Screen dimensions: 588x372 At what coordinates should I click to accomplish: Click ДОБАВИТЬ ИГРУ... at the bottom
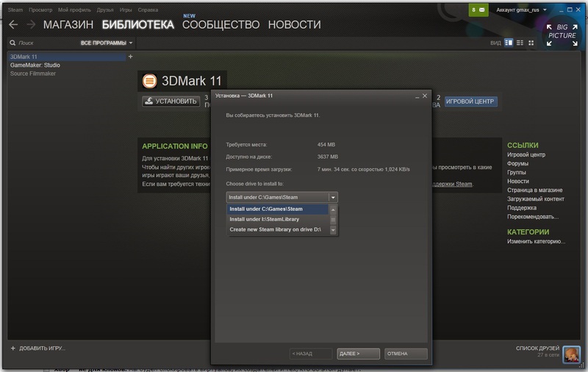pos(42,348)
